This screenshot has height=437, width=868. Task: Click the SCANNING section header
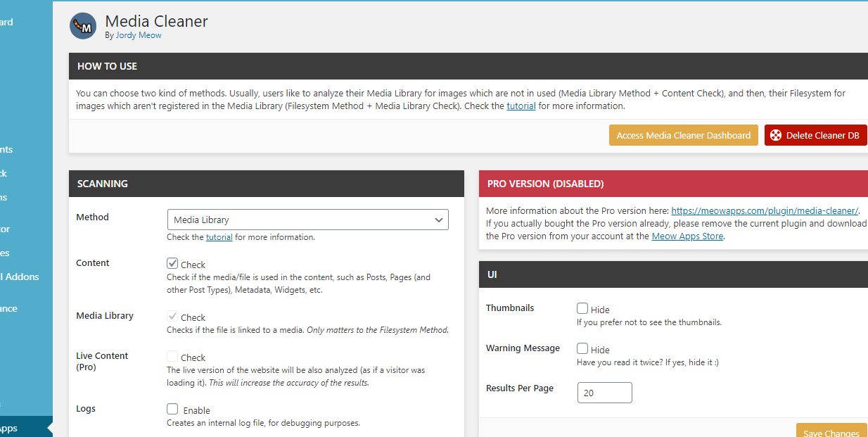(267, 184)
